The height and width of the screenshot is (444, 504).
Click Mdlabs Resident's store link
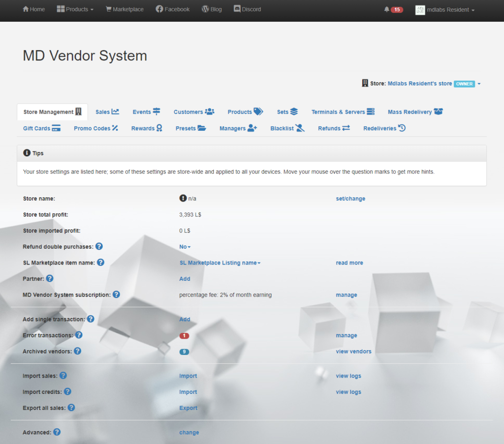pos(419,84)
